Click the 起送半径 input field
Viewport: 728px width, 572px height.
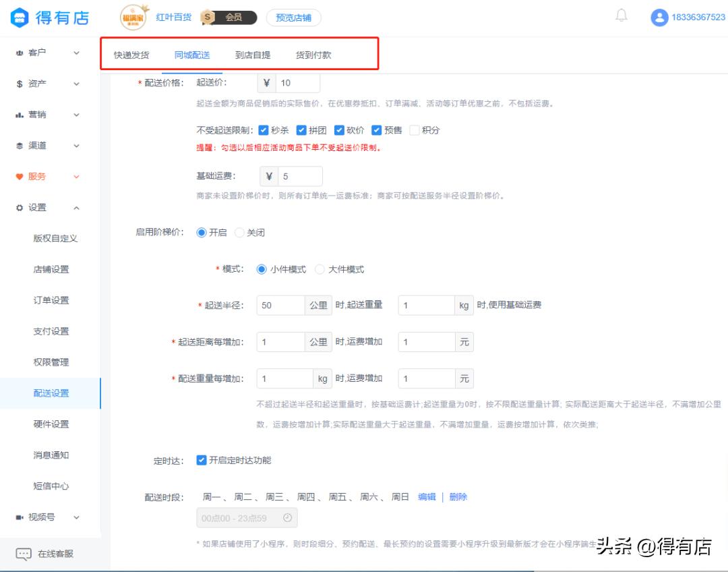280,305
